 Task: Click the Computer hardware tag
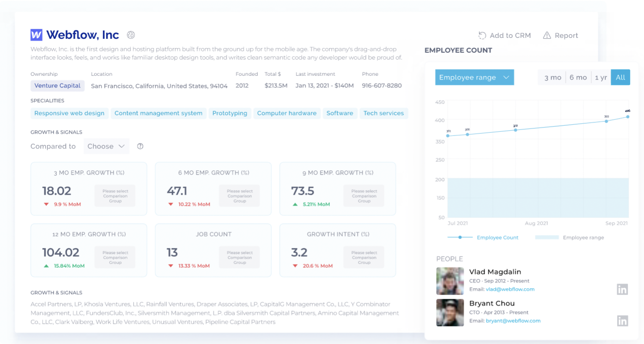(287, 113)
